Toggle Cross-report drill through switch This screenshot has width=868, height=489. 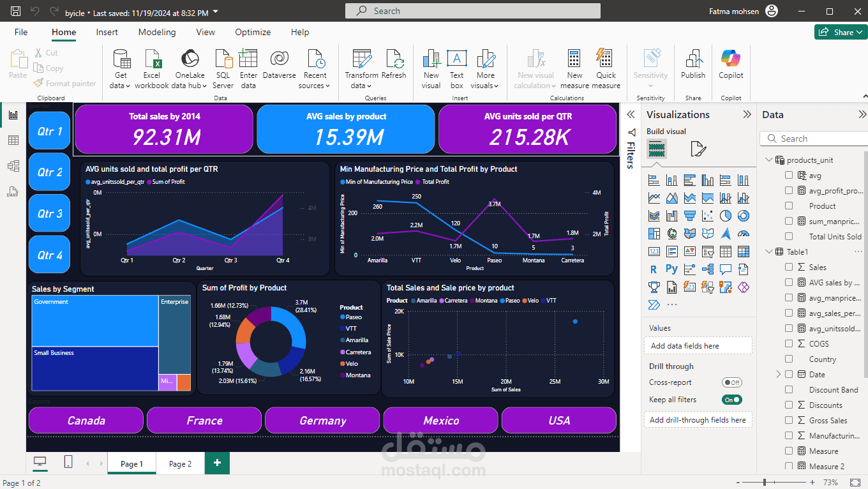pyautogui.click(x=731, y=382)
